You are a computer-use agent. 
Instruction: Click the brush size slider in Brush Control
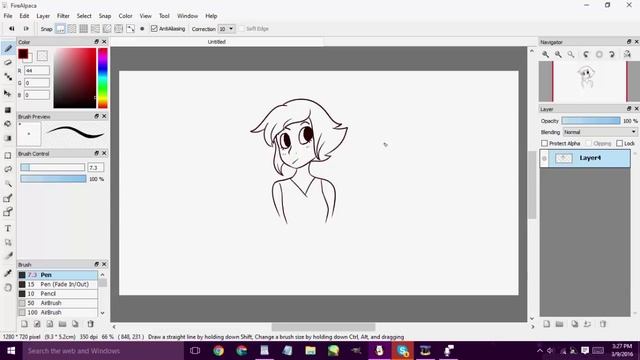pos(53,167)
